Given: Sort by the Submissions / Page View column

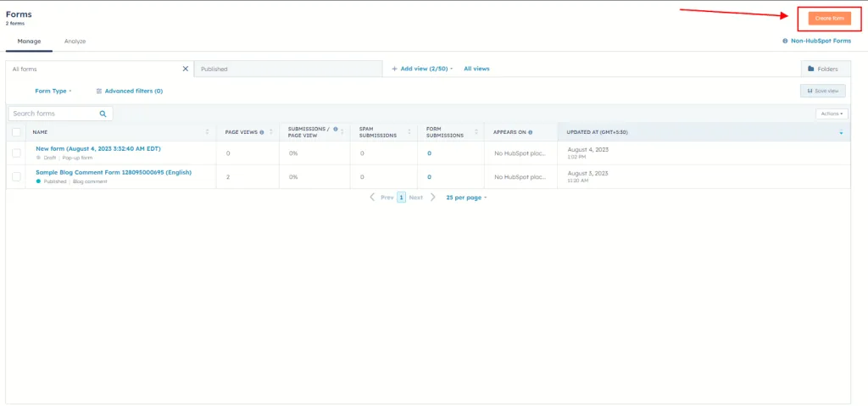Looking at the screenshot, I should point(342,132).
